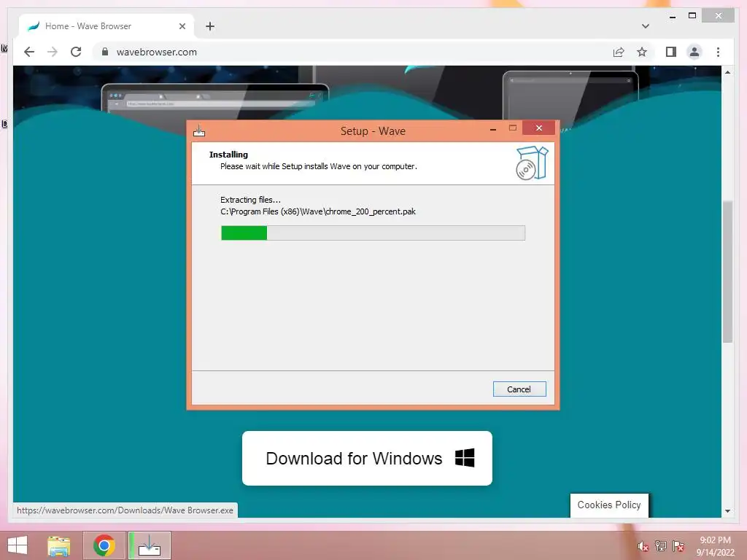Minimize the Chrome browser window
This screenshot has width=747, height=560.
coord(672,17)
